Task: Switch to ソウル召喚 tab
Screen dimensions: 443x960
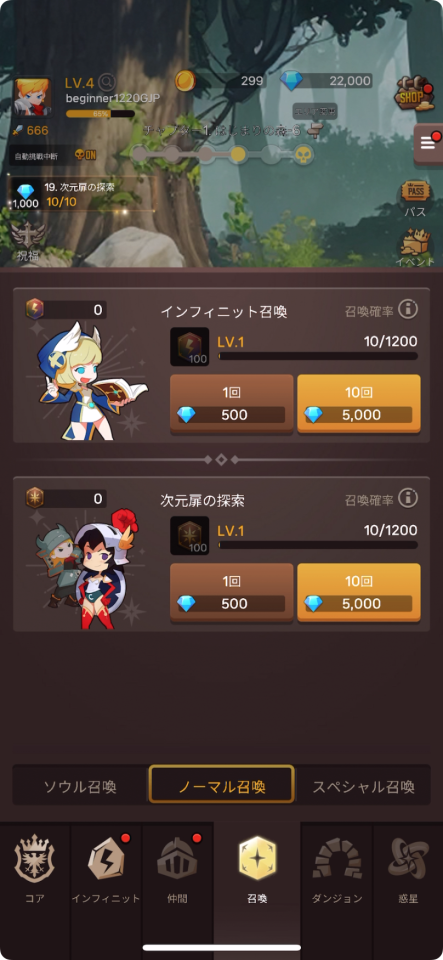Action: (x=80, y=786)
